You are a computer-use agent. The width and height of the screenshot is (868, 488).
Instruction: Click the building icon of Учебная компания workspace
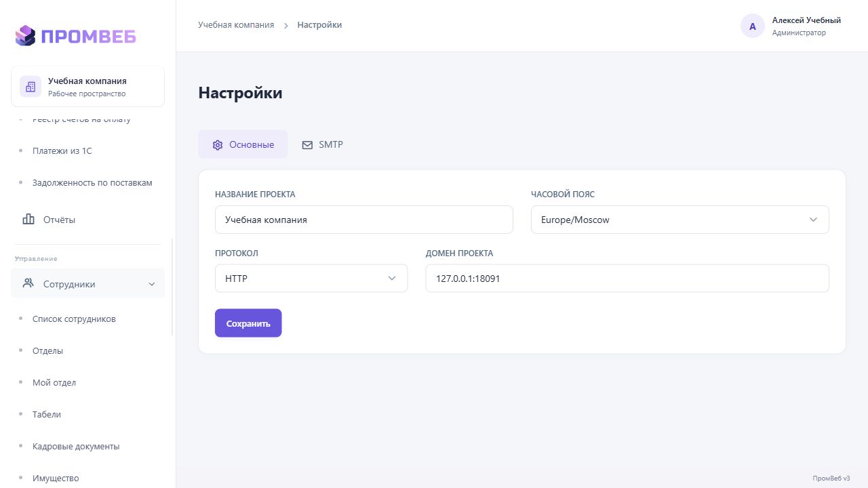click(x=31, y=87)
